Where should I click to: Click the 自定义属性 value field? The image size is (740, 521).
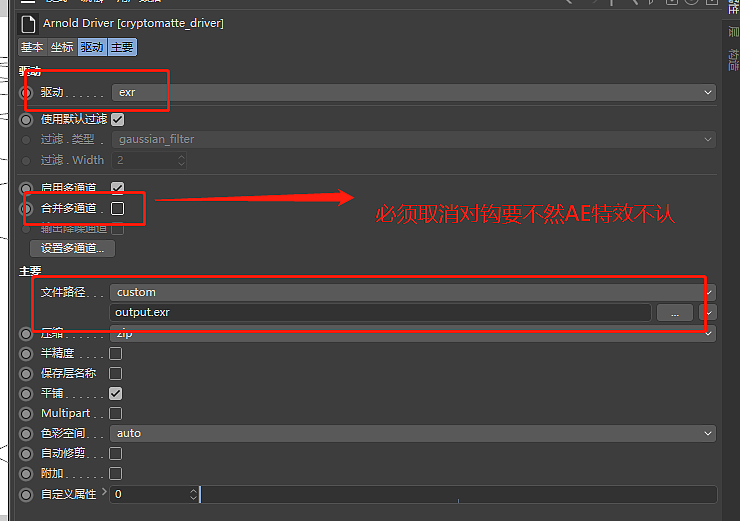click(149, 495)
